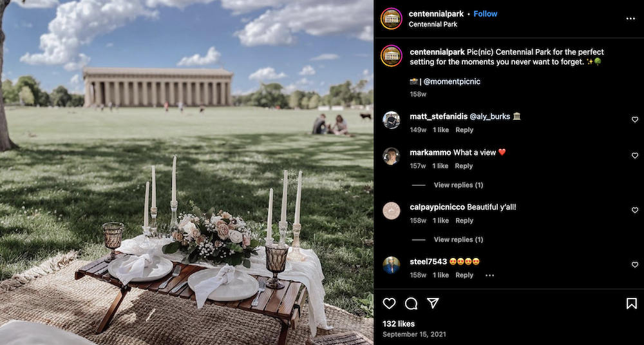Save post with the bookmark icon
The image size is (644, 345).
[x=631, y=304]
